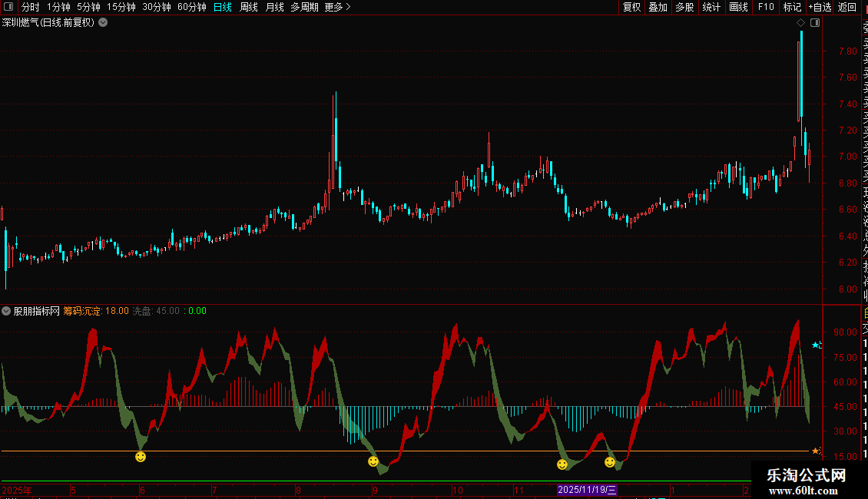Open the 深圳燃气 chart title dropdown
The height and width of the screenshot is (499, 868).
pos(103,22)
